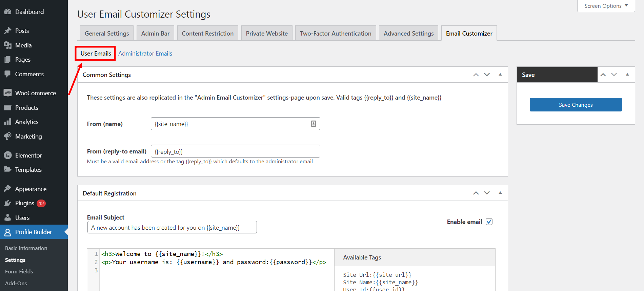Click the From reply-to email field
Screen dimensions: 644x291
[x=235, y=151]
